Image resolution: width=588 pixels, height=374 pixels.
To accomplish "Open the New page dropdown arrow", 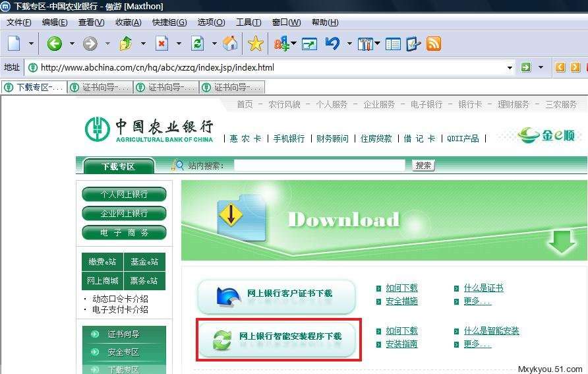I will coord(31,44).
